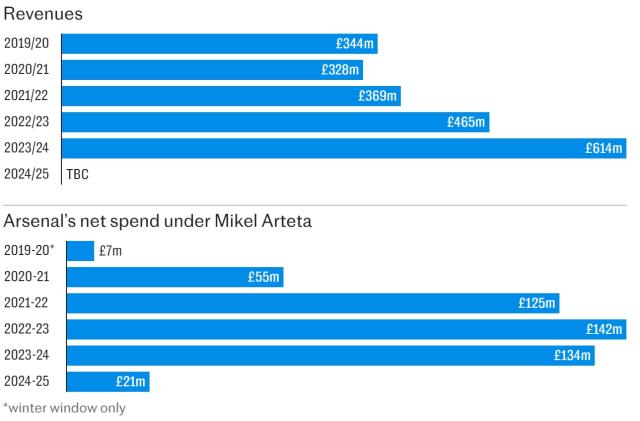
Task: Click the 2019/20 revenue bar
Action: click(220, 44)
